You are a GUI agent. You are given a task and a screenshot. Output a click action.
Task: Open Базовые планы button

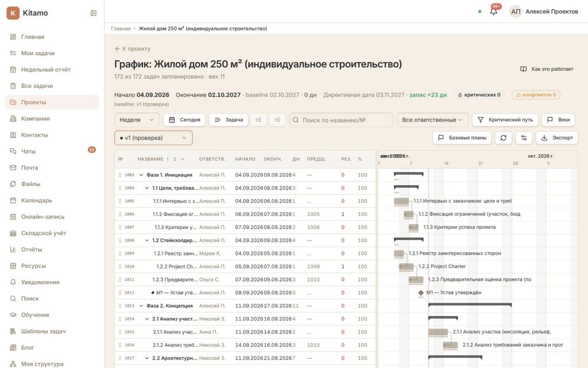pyautogui.click(x=462, y=138)
